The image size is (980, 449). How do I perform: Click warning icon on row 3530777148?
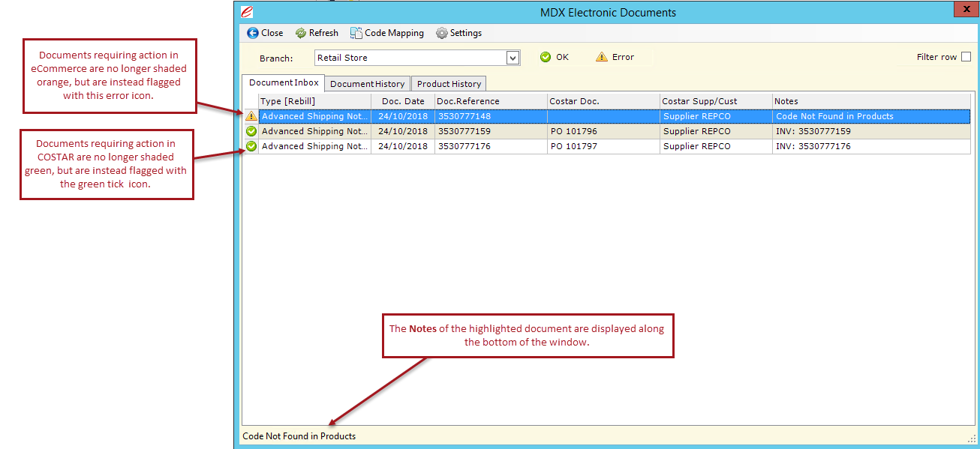251,116
